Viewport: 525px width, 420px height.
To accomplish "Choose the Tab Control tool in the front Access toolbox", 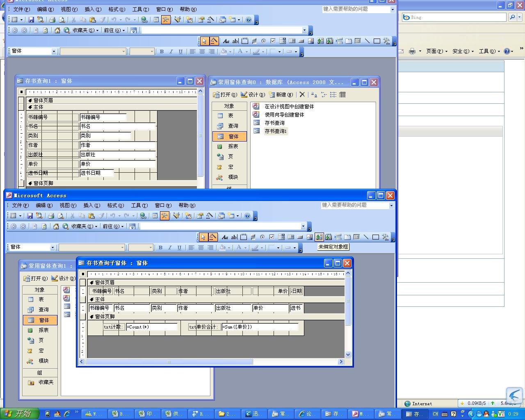I will [x=347, y=237].
